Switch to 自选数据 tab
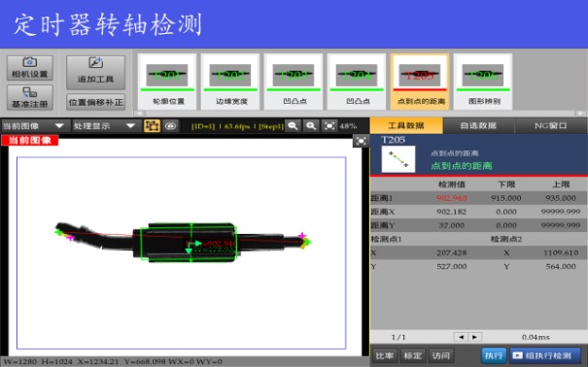Screen dimensions: 588x367 [478, 126]
